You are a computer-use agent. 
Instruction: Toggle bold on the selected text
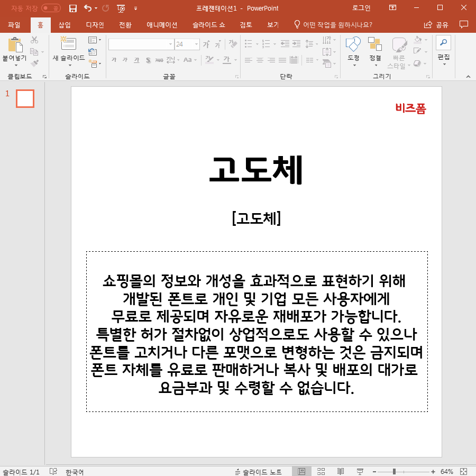(x=114, y=60)
